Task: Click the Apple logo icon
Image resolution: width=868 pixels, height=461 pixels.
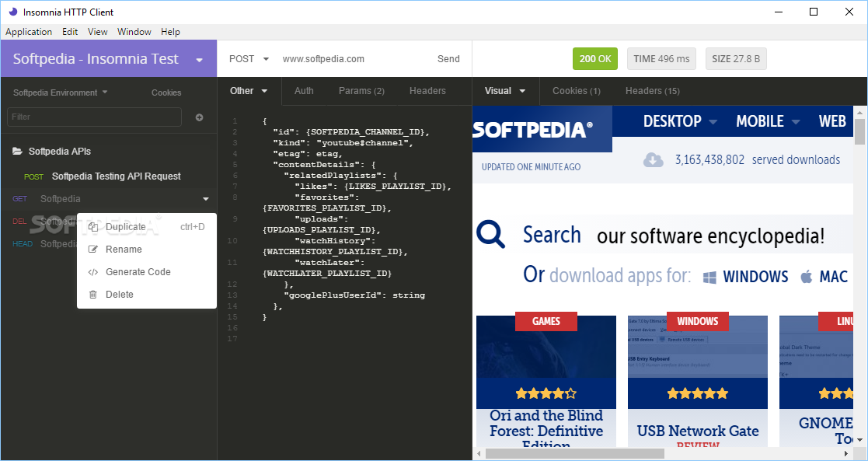Action: [807, 277]
